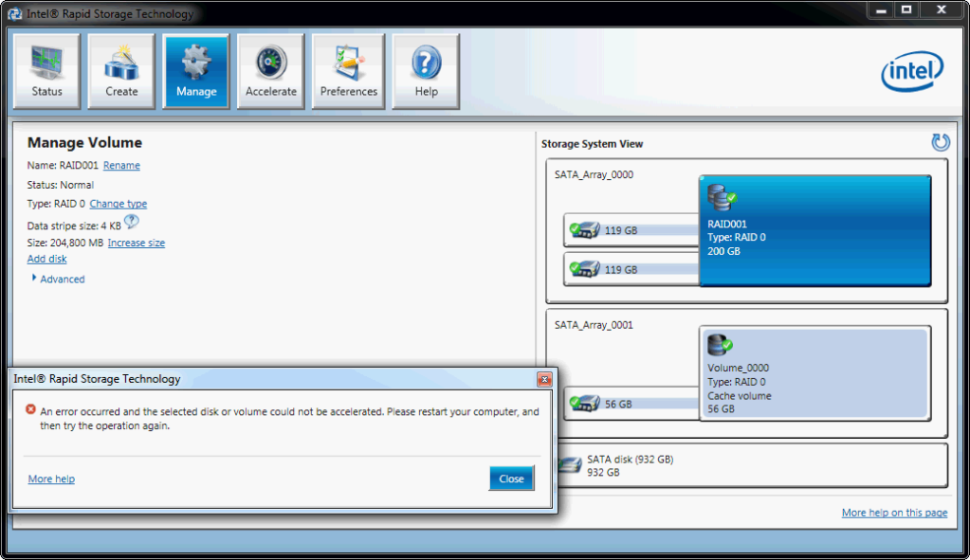Click the refresh Storage System View icon

pyautogui.click(x=941, y=142)
